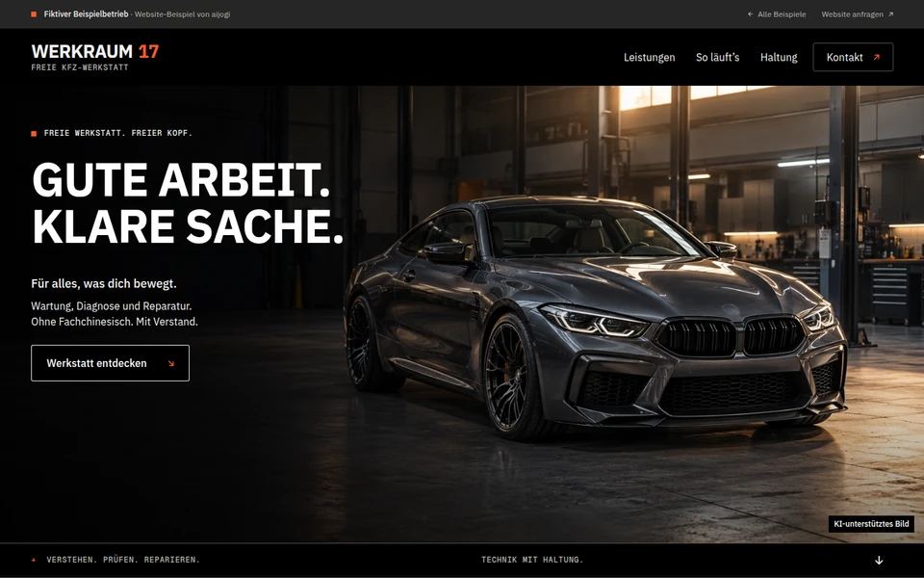
Task: Open the So läuft's menu item
Action: (717, 57)
